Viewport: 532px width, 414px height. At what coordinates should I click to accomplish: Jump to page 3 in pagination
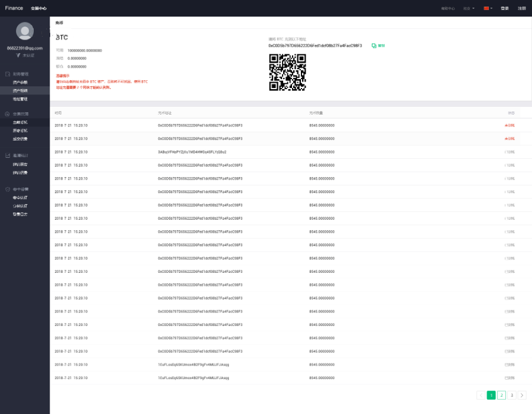pyautogui.click(x=512, y=395)
